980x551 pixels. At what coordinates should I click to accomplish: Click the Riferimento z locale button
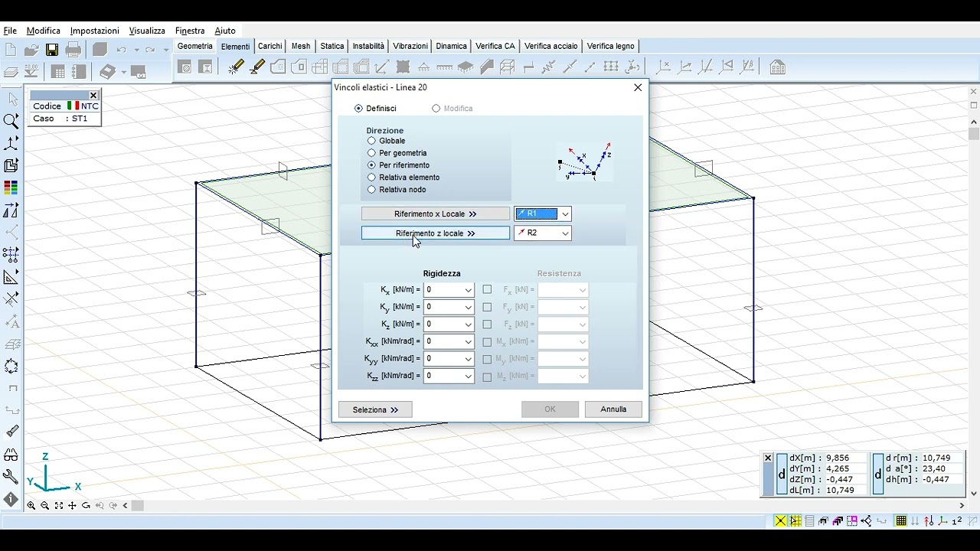pos(435,233)
